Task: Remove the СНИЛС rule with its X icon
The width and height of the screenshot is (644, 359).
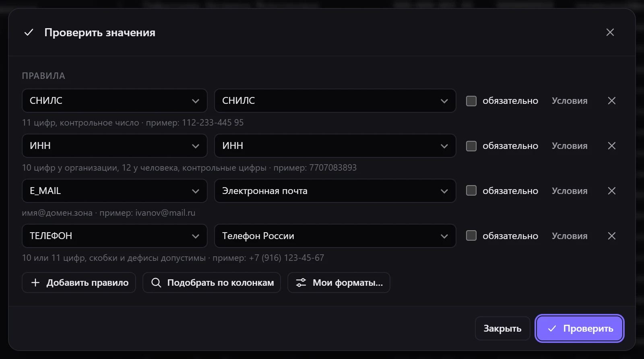Action: click(611, 101)
